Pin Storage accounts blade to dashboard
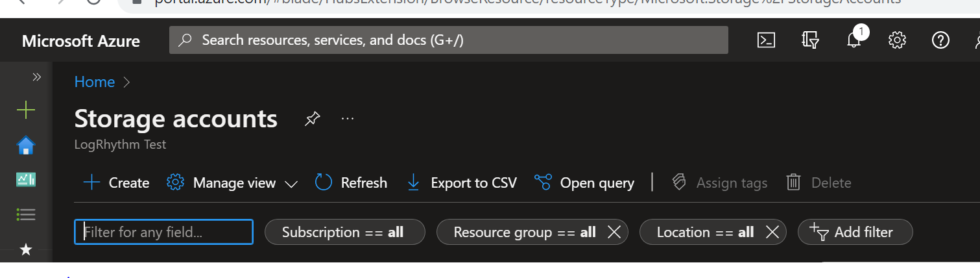980x278 pixels. 313,119
